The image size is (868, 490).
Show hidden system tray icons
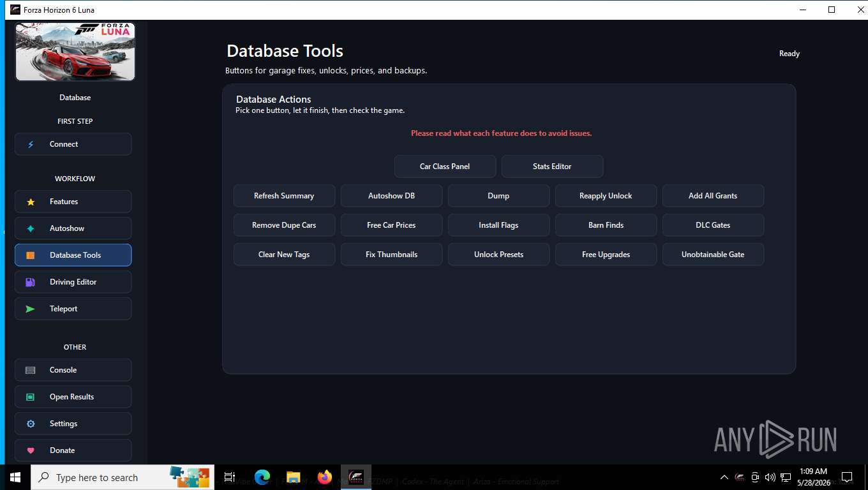coord(724,477)
